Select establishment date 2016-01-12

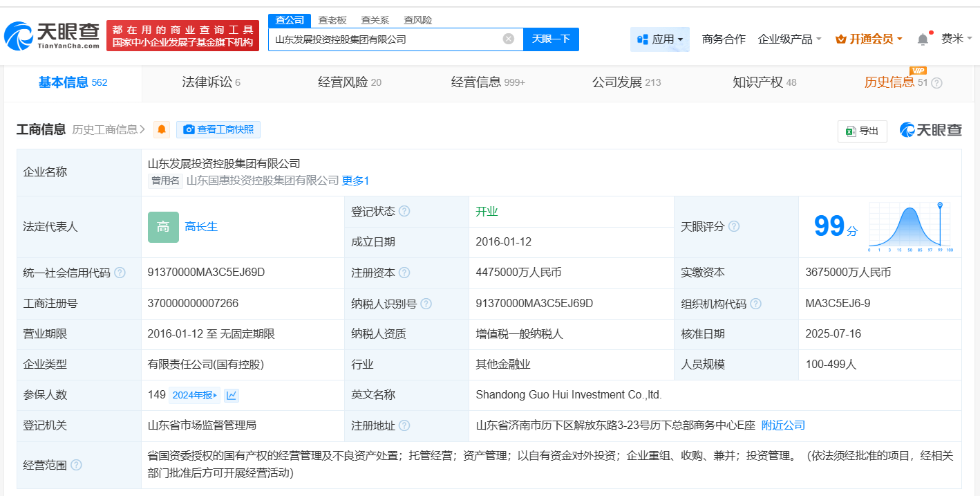[503, 242]
